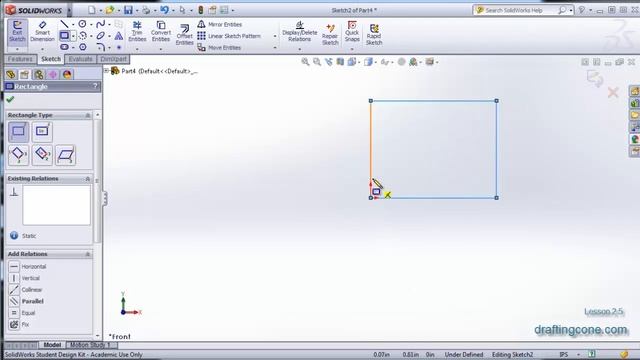This screenshot has height=360, width=640.
Task: Click the Undo icon
Action: [164, 10]
